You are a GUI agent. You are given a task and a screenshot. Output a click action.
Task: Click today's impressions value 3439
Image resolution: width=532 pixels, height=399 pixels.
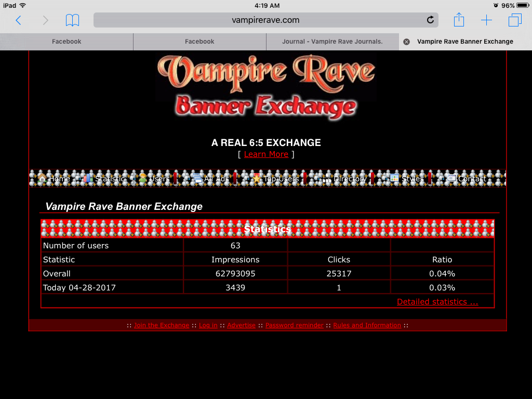(x=235, y=288)
